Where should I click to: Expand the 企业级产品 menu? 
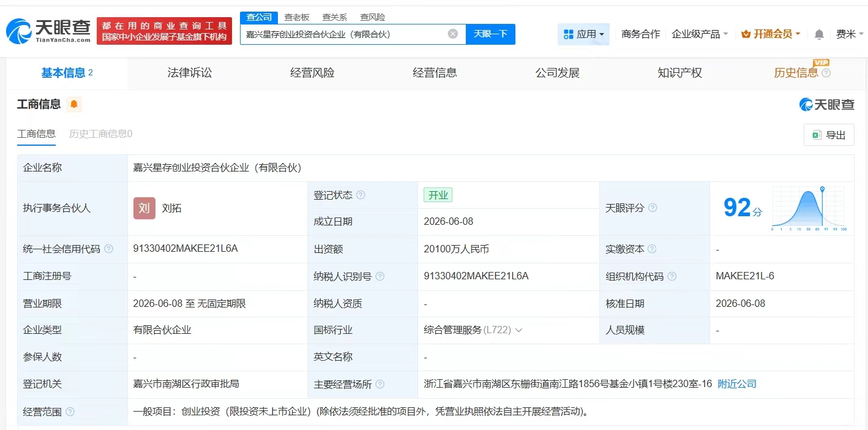(700, 34)
